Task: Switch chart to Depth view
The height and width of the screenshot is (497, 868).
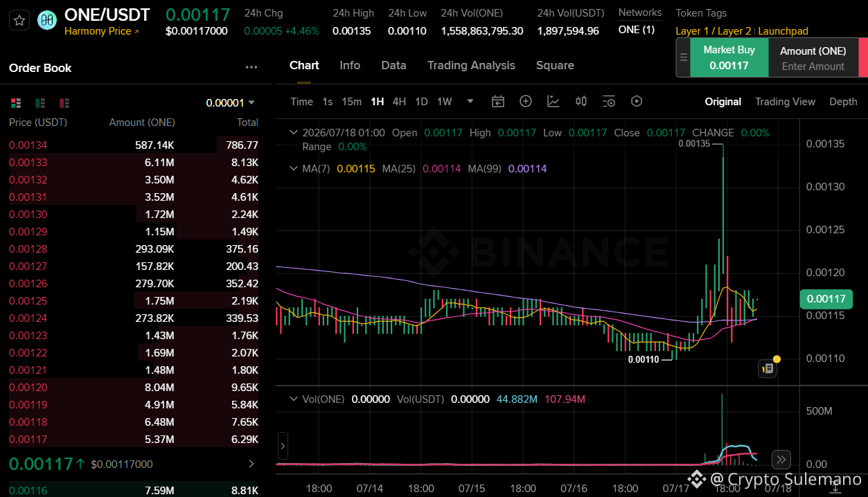Action: tap(843, 102)
